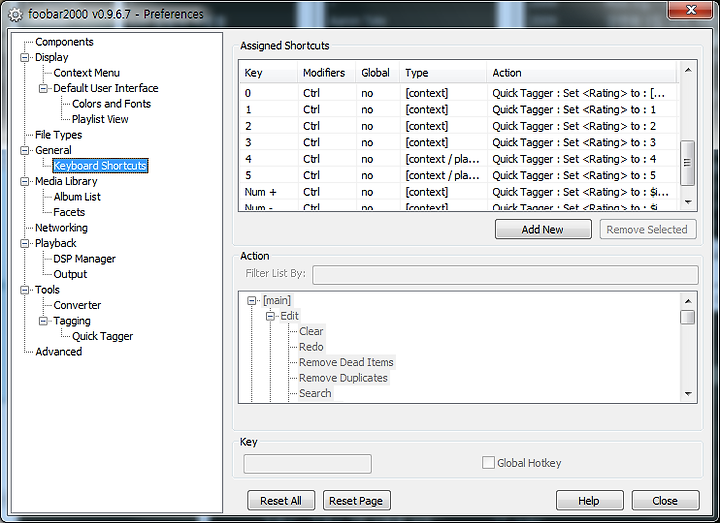Screen dimensions: 720x523
Task: Select the General tree item label
Action: [53, 150]
